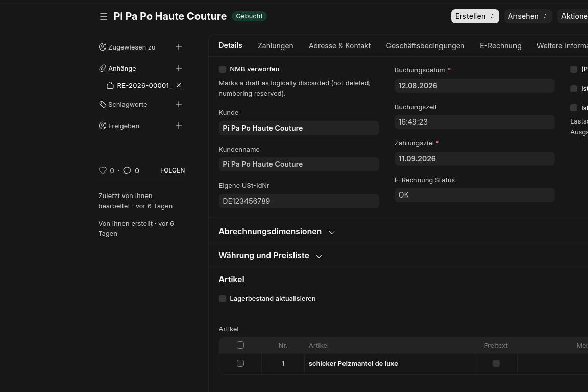Image resolution: width=588 pixels, height=392 pixels.
Task: Open comments via speech bubble icon
Action: pyautogui.click(x=127, y=170)
